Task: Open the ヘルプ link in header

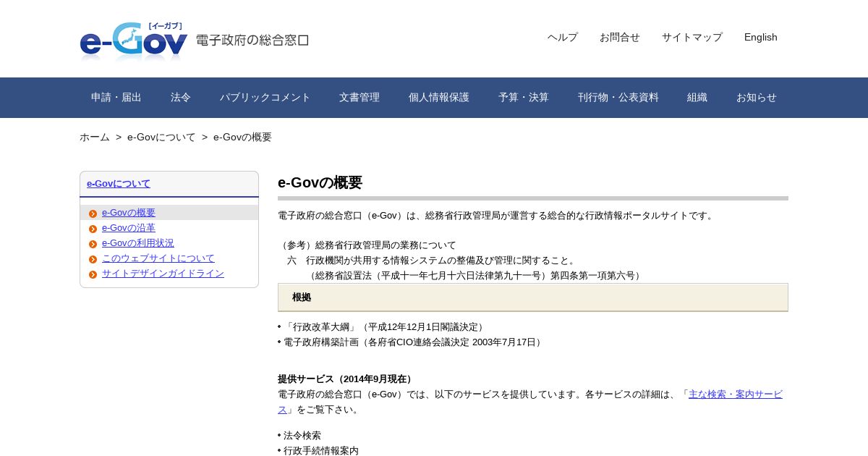Action: pyautogui.click(x=562, y=37)
